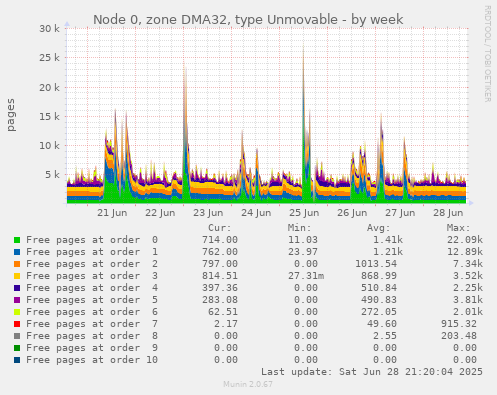The height and width of the screenshot is (395, 497).
Task: Click the '24 Jun' x-axis label
Action: click(x=256, y=213)
